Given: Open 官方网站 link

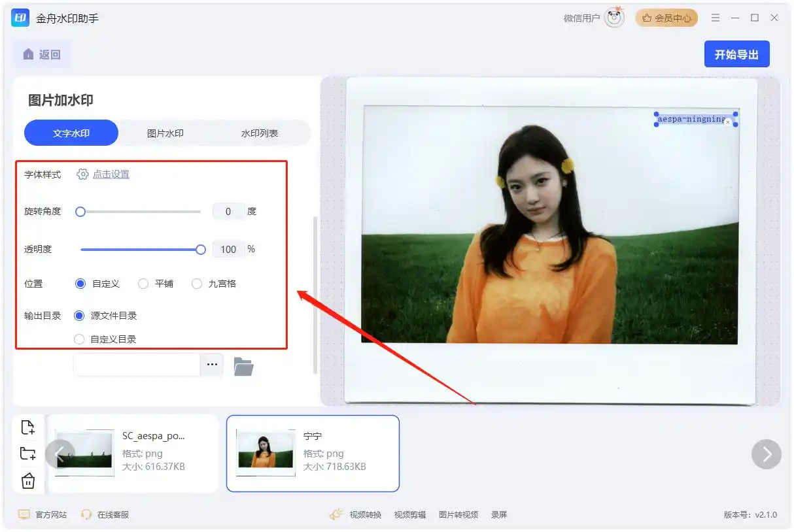Looking at the screenshot, I should coord(51,514).
